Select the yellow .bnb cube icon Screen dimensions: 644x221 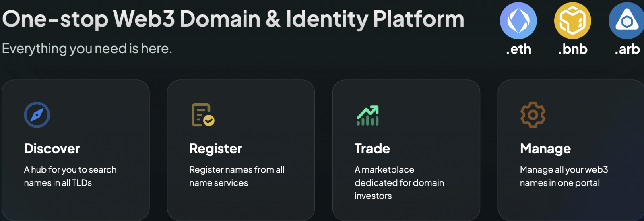[x=572, y=21]
